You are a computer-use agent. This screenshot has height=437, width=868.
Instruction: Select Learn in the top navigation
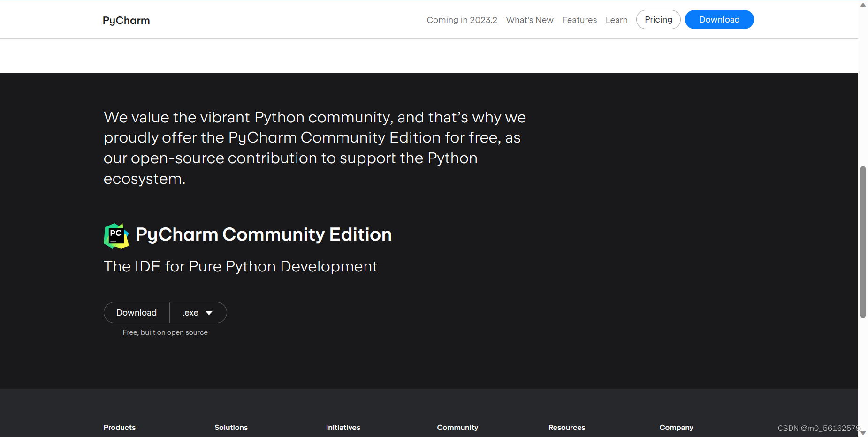click(x=617, y=20)
